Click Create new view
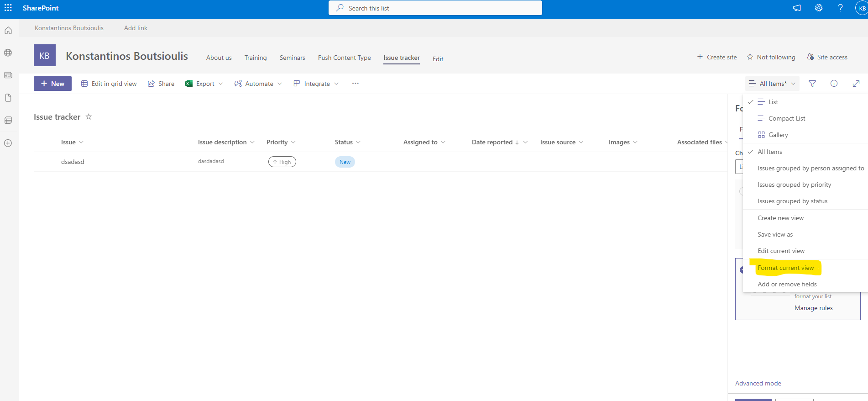Viewport: 868px width, 401px height. pyautogui.click(x=805, y=218)
